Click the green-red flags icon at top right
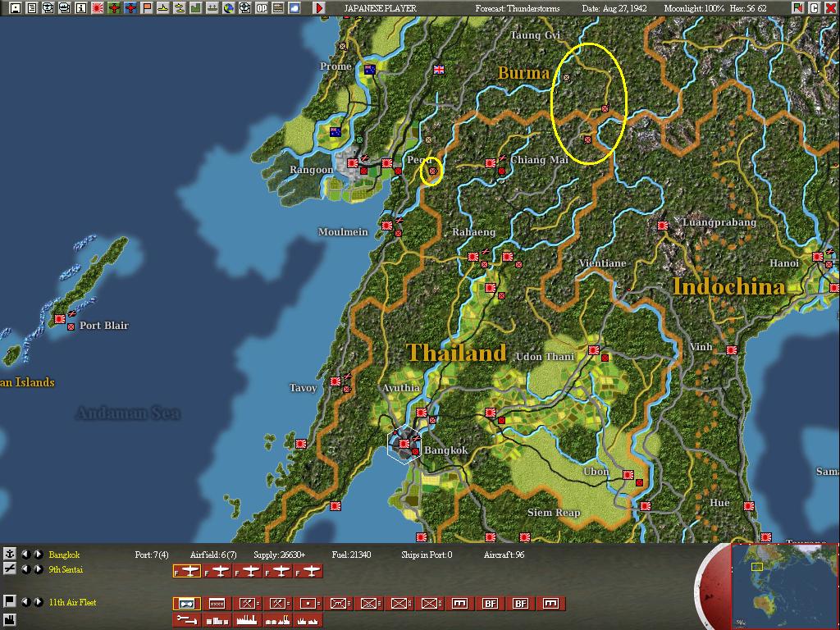Screen dimensions: 840x630 798,8
